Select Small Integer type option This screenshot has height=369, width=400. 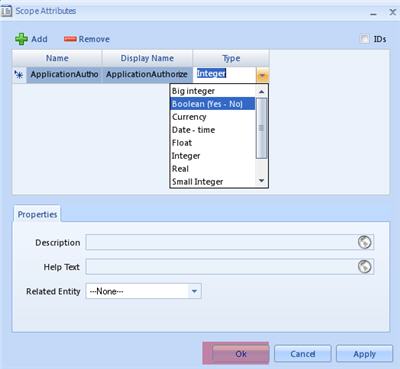click(x=213, y=182)
